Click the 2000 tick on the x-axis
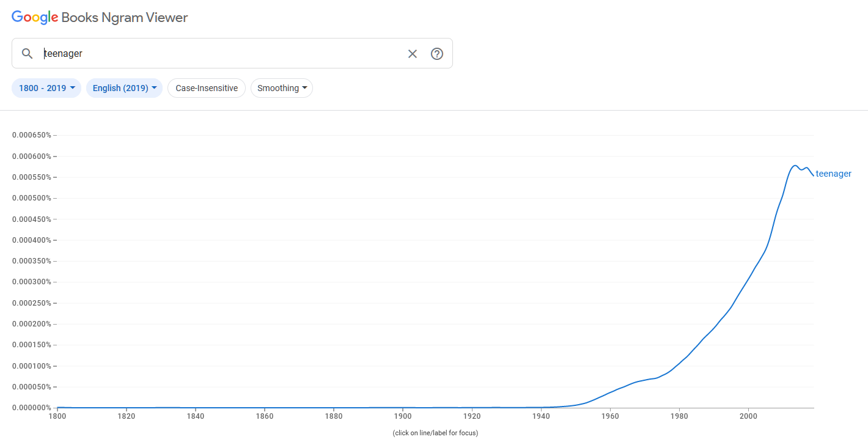 point(748,416)
